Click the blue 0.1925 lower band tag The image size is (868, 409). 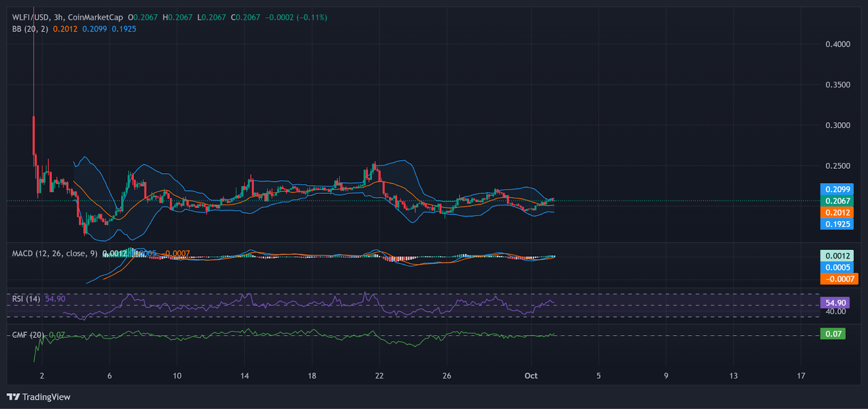(837, 224)
